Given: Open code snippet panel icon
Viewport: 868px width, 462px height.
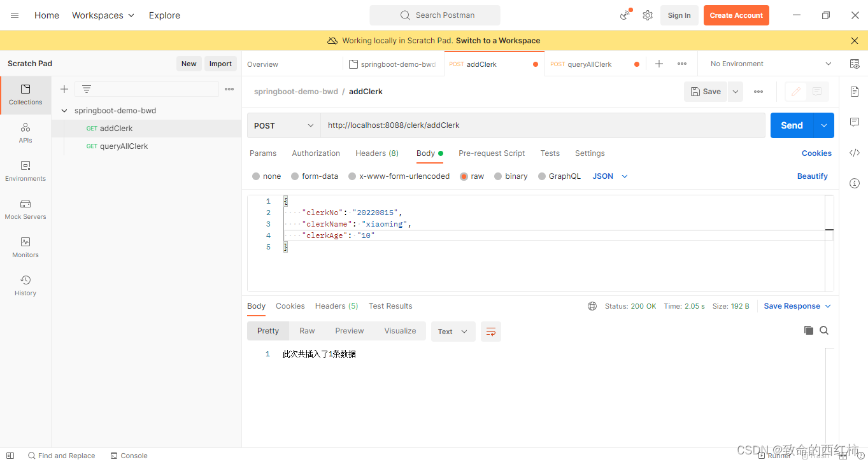Looking at the screenshot, I should 855,153.
